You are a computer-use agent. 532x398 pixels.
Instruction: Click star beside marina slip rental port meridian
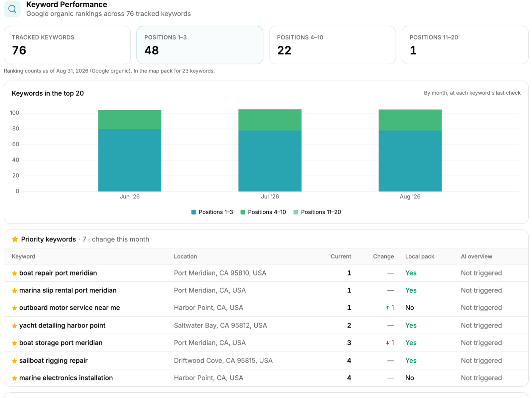point(15,291)
